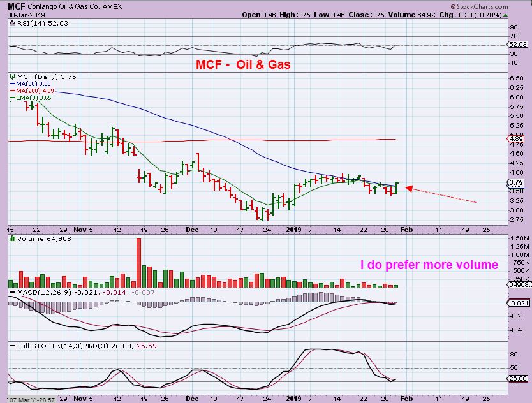
Task: Click the High 3.75 value in the header
Action: [x=295, y=15]
